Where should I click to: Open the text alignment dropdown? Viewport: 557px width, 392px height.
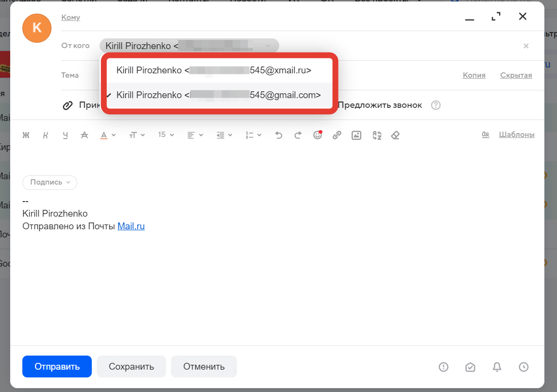[195, 135]
